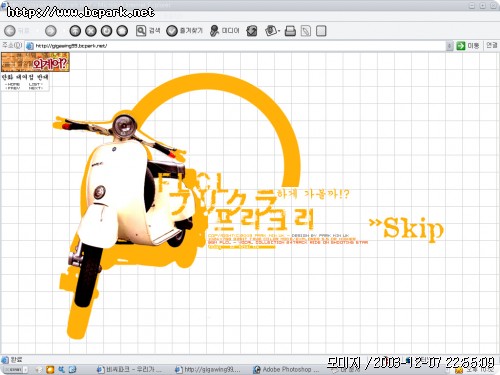Viewport: 500px width, 375px height.
Task: Open the History toolbar icon
Action: click(252, 31)
